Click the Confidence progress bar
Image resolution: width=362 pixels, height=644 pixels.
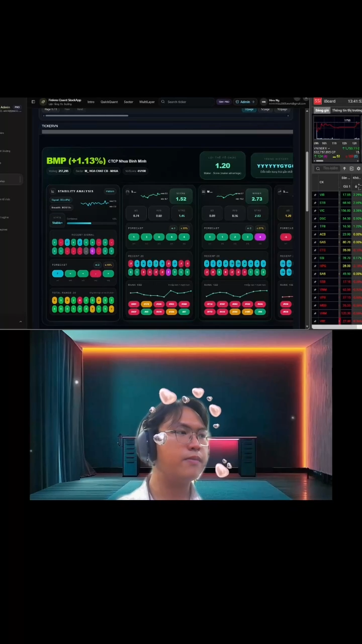[91, 223]
